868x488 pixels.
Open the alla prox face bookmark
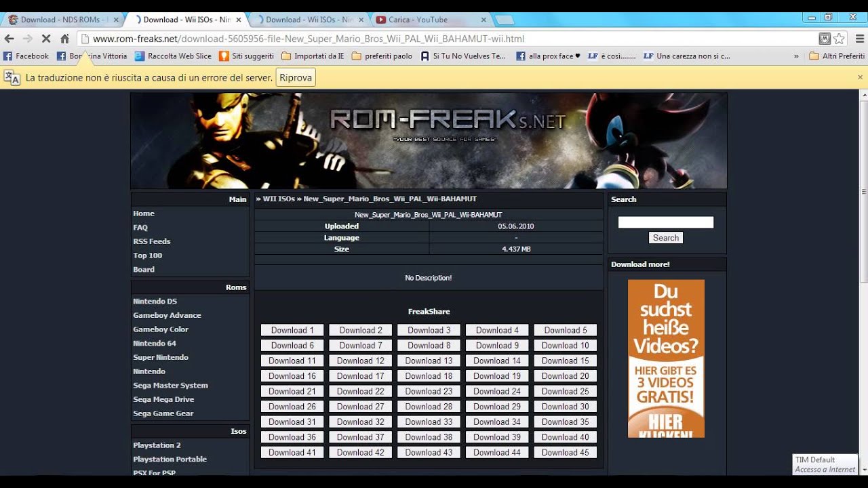[x=548, y=56]
